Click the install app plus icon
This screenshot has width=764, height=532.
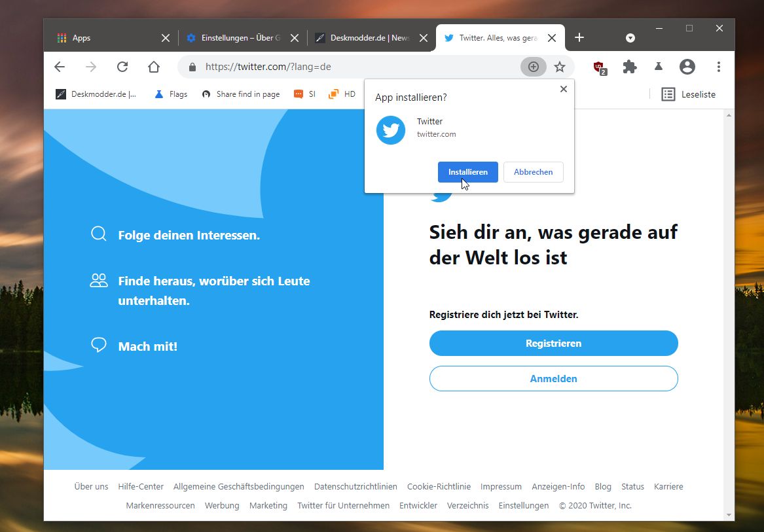[x=534, y=67]
